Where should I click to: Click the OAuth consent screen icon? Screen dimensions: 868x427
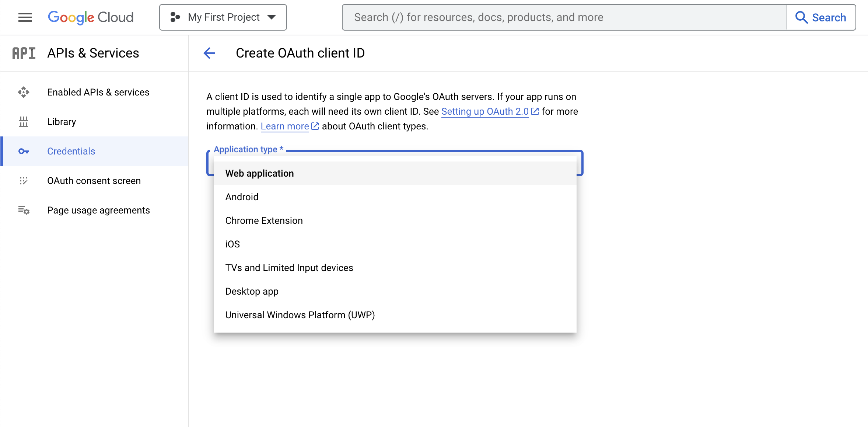point(24,181)
